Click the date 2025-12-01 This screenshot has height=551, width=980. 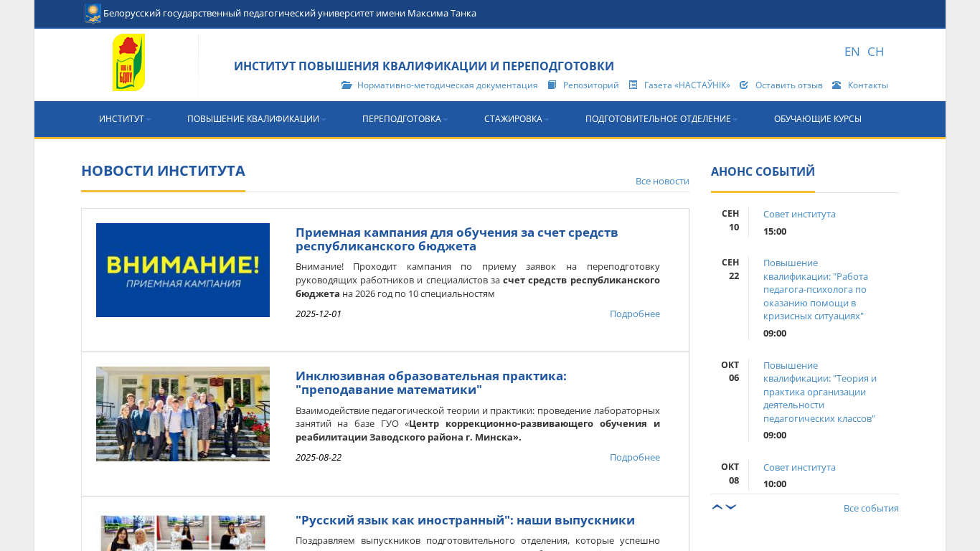(319, 314)
